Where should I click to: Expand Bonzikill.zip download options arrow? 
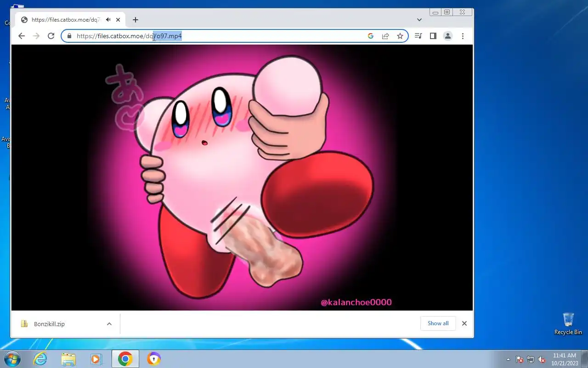point(109,324)
